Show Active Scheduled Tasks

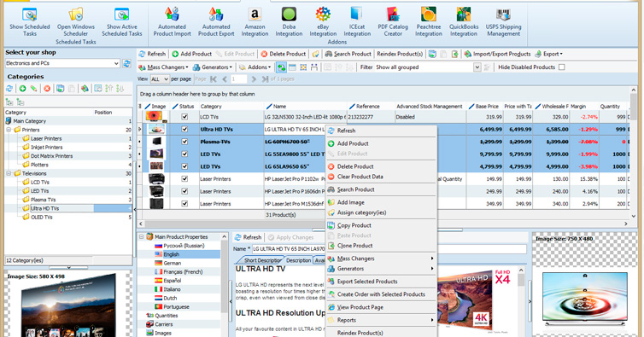point(122,22)
